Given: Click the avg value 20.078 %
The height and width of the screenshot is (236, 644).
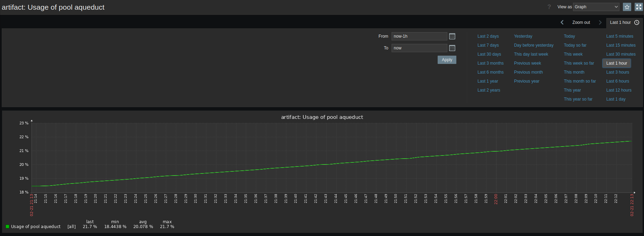Looking at the screenshot, I should (143, 227).
